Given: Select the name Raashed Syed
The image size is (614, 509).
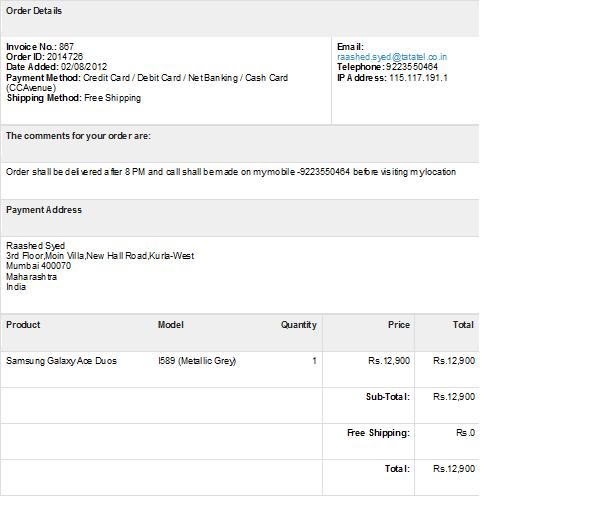Looking at the screenshot, I should pos(36,246).
